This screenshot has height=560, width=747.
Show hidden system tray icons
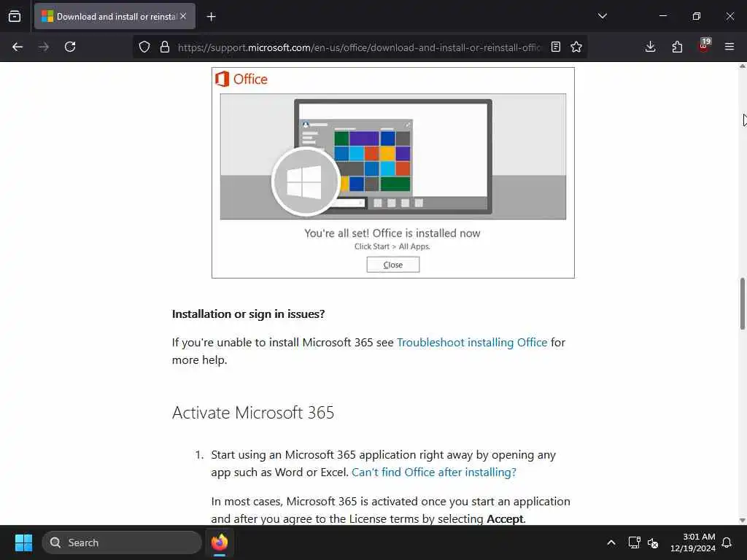point(611,542)
